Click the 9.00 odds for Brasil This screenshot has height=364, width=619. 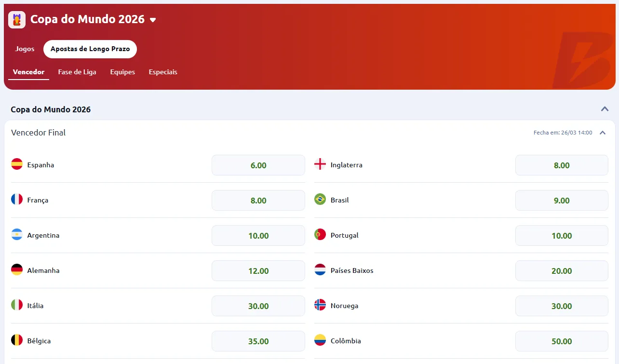562,200
